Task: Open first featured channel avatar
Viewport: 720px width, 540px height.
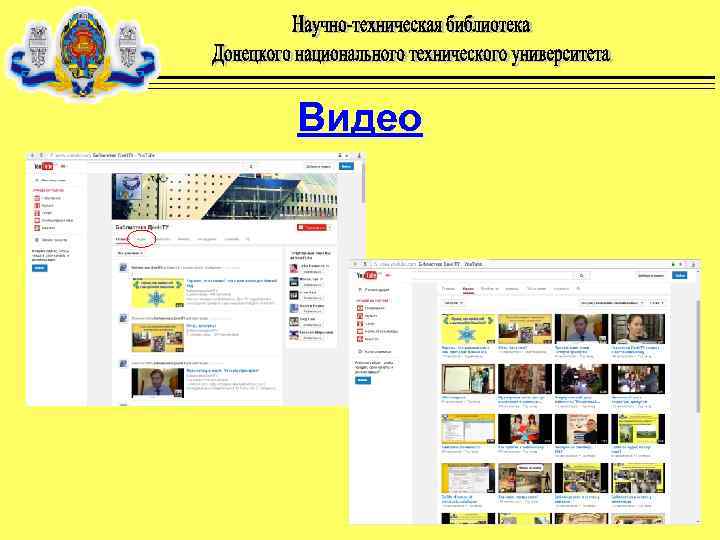Action: coord(294,268)
